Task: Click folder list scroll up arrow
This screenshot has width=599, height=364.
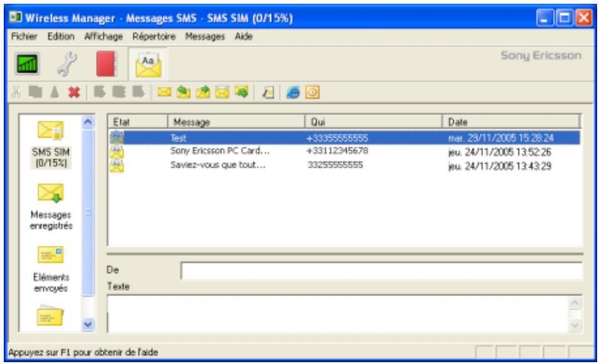Action: (88, 122)
